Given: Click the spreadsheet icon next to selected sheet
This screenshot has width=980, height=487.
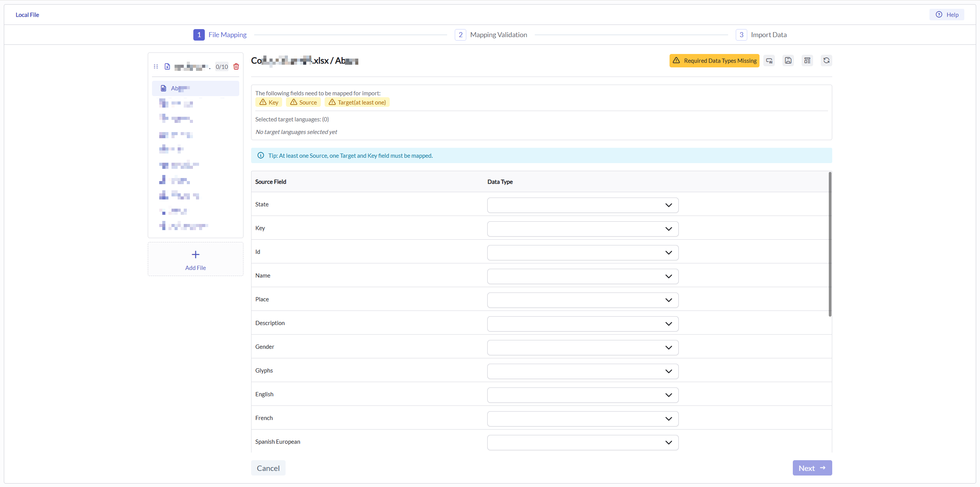Looking at the screenshot, I should [x=164, y=88].
